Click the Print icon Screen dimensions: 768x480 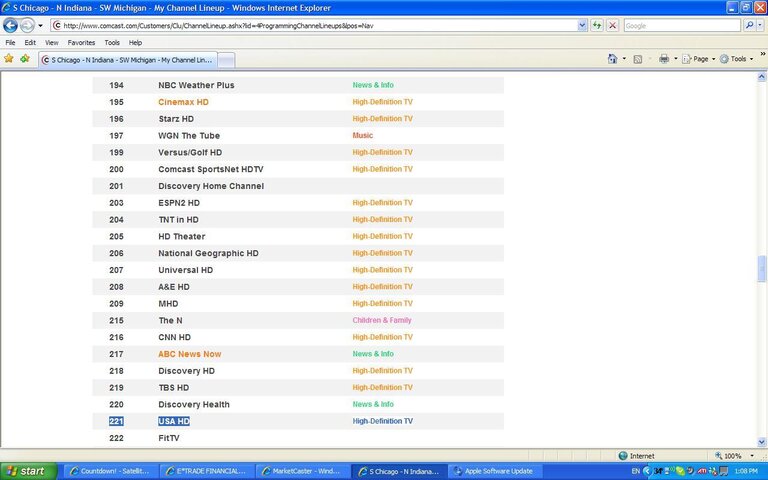[664, 59]
